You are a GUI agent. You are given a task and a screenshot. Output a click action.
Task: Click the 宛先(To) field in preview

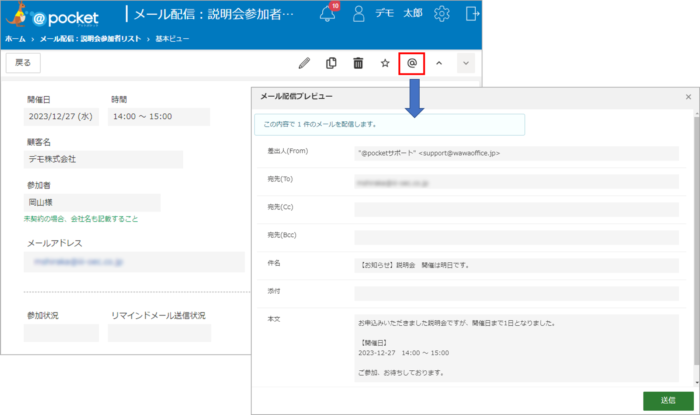click(x=517, y=182)
